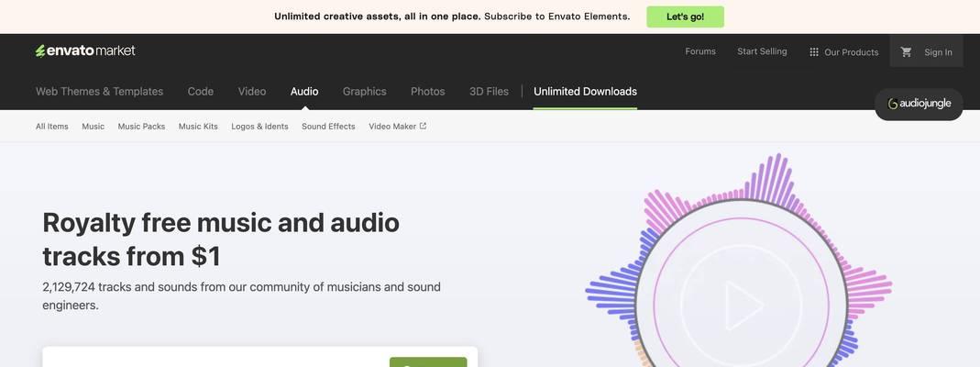Image resolution: width=980 pixels, height=367 pixels.
Task: Open the Forums link
Action: coord(700,51)
